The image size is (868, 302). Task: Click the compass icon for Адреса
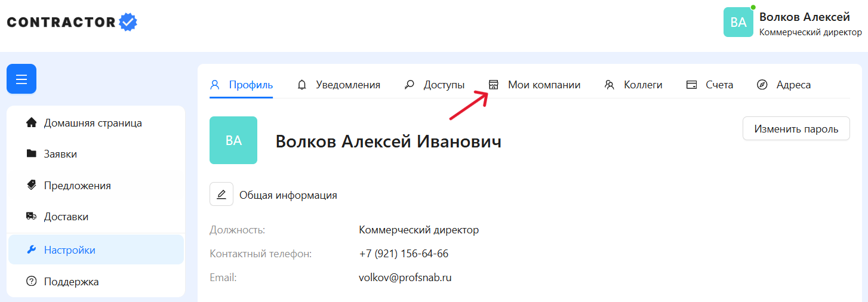coord(762,85)
